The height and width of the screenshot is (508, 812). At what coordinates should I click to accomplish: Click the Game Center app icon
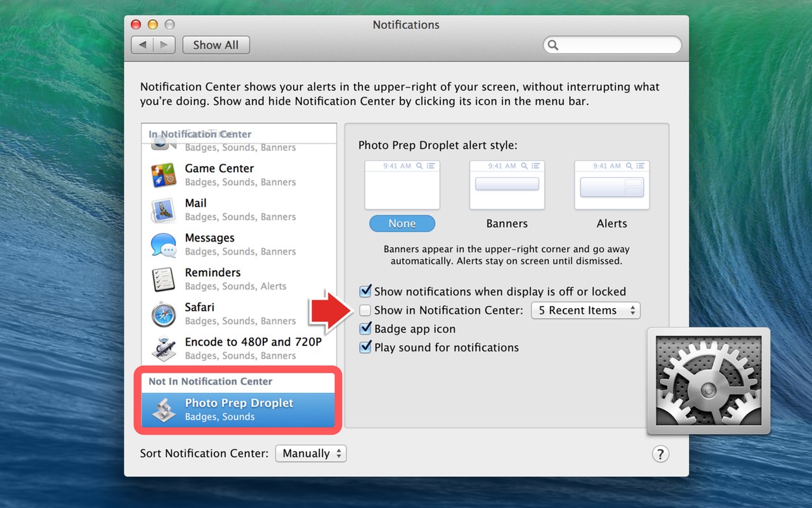pos(163,175)
